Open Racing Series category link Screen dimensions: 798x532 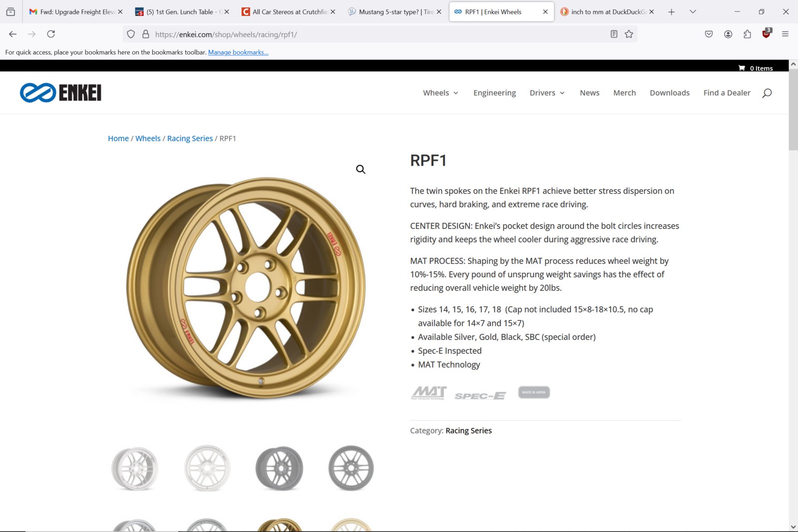tap(468, 431)
